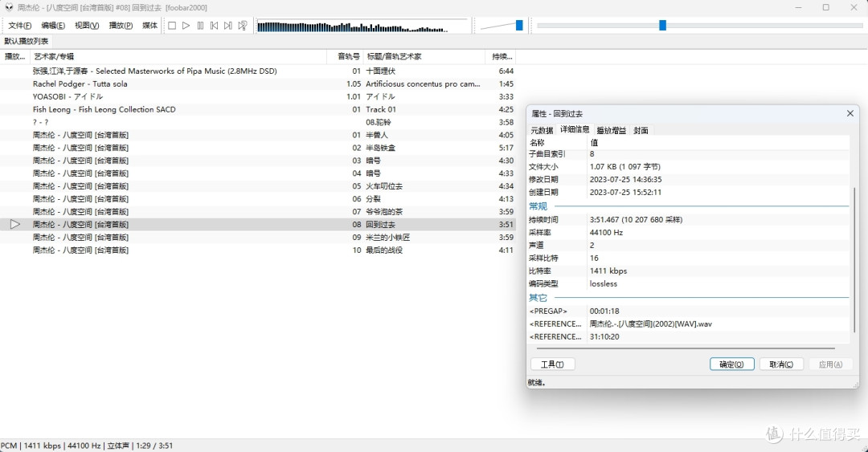The width and height of the screenshot is (868, 452).
Task: Select the playing track 08 回到过去
Action: [258, 224]
